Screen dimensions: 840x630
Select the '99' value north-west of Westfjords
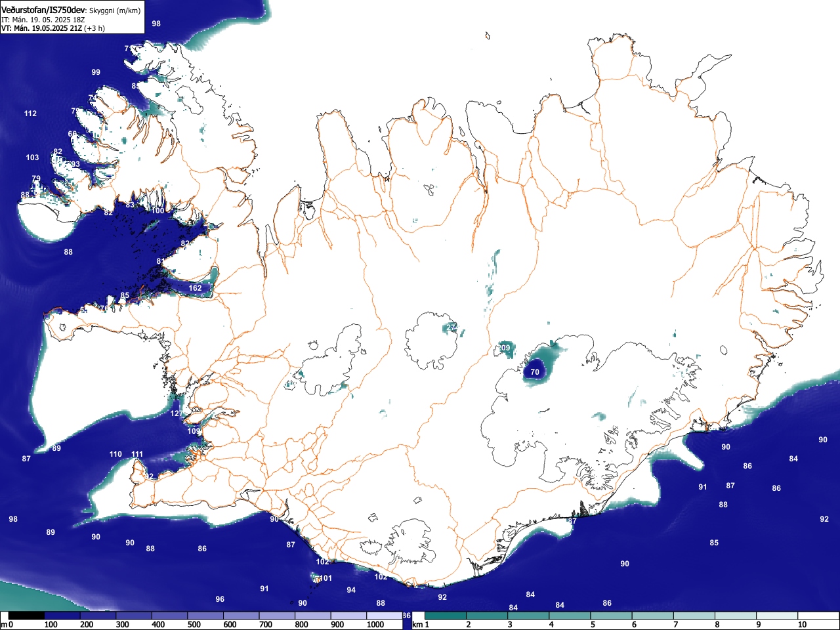coord(96,72)
